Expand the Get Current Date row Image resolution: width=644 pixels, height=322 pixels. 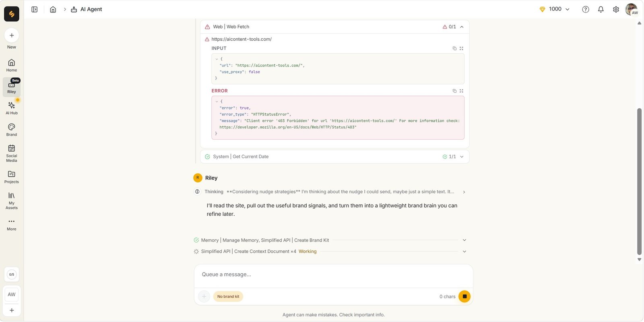coord(335,157)
